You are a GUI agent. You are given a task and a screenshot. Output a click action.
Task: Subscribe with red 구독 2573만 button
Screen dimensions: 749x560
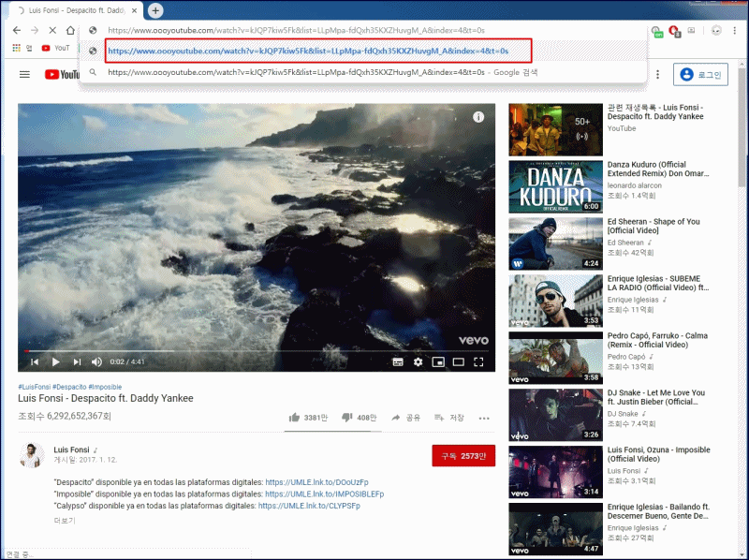click(463, 456)
